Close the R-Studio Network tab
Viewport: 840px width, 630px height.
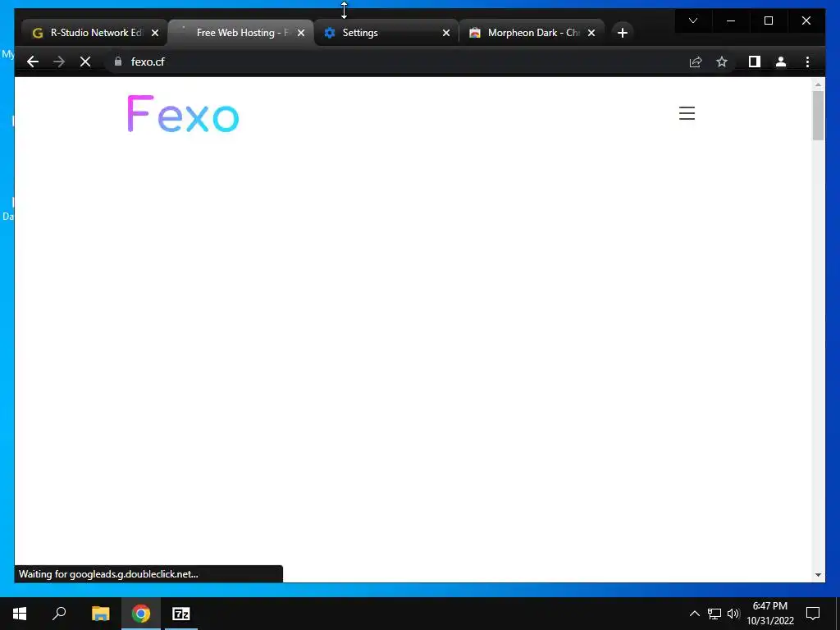(155, 33)
